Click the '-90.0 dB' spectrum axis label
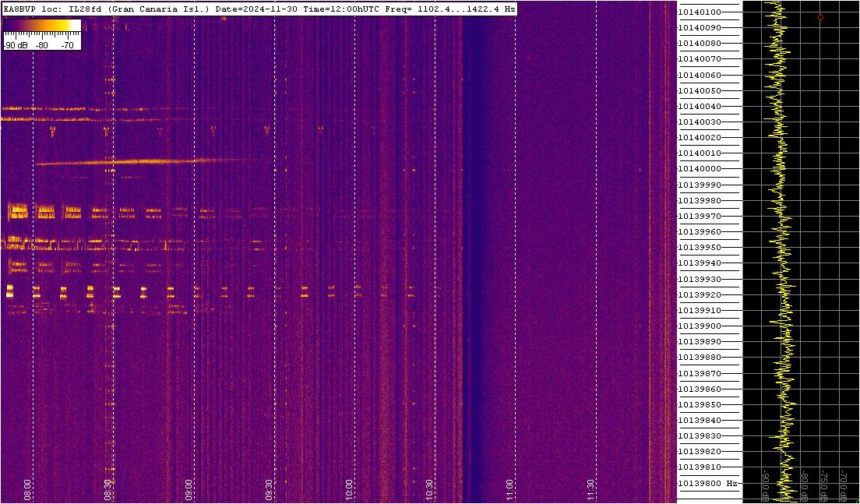The width and height of the screenshot is (860, 504). (767, 485)
